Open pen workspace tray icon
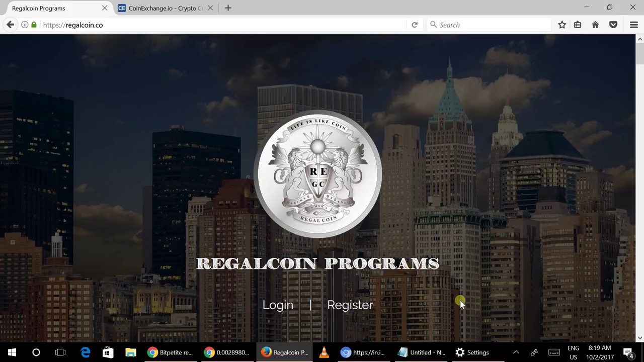Viewport: 644px width, 362px height. click(x=534, y=352)
